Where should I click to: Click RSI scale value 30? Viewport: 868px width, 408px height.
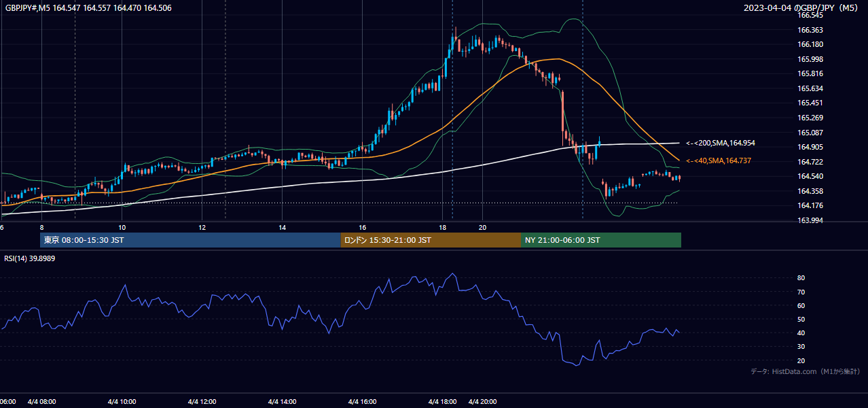(x=801, y=347)
